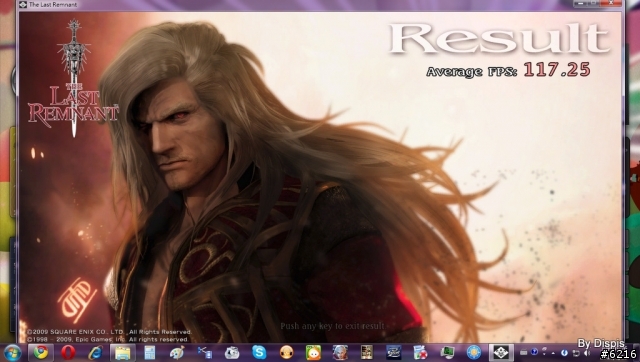Launch the Opera browser from the taskbar
The height and width of the screenshot is (362, 640).
click(68, 352)
